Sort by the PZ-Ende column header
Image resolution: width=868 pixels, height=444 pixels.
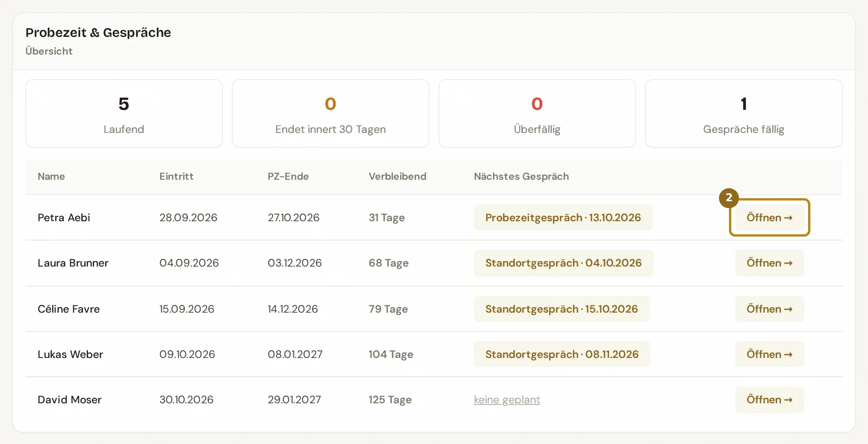click(288, 176)
